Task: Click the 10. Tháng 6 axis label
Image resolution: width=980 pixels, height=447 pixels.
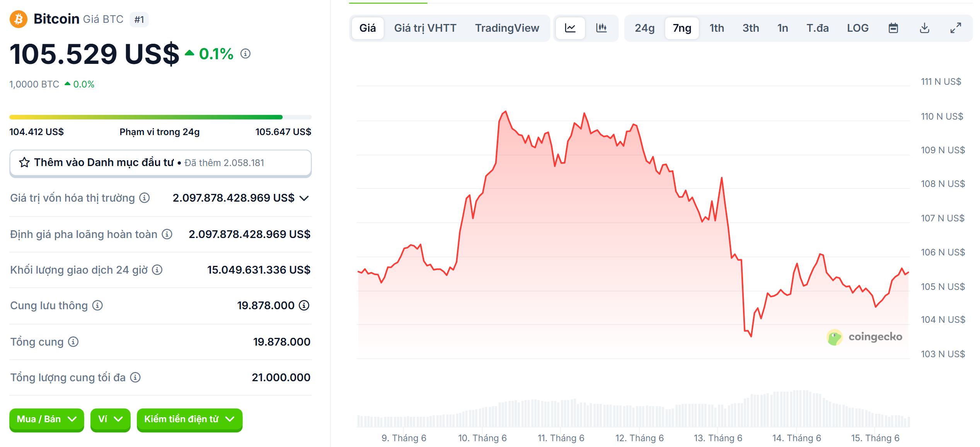Action: tap(482, 438)
